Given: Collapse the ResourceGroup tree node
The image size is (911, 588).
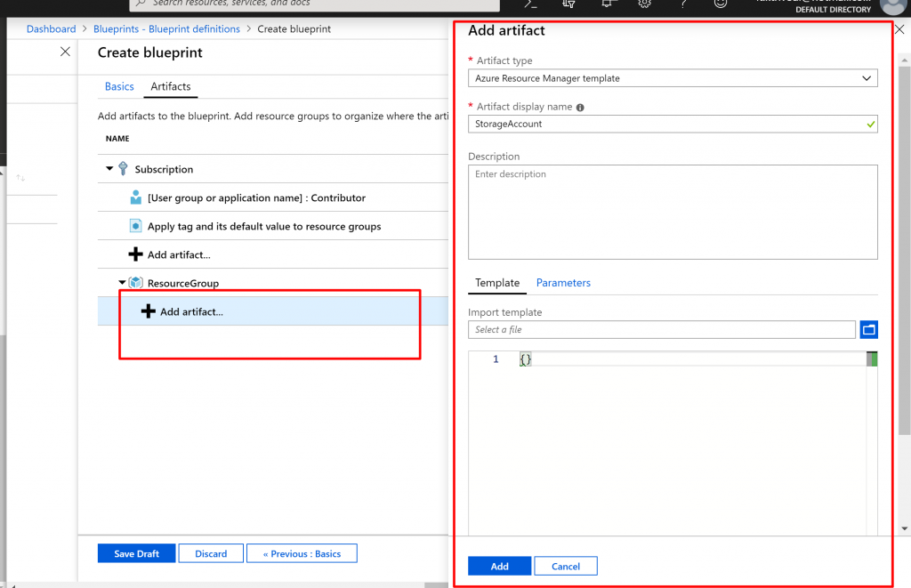Looking at the screenshot, I should pyautogui.click(x=122, y=283).
